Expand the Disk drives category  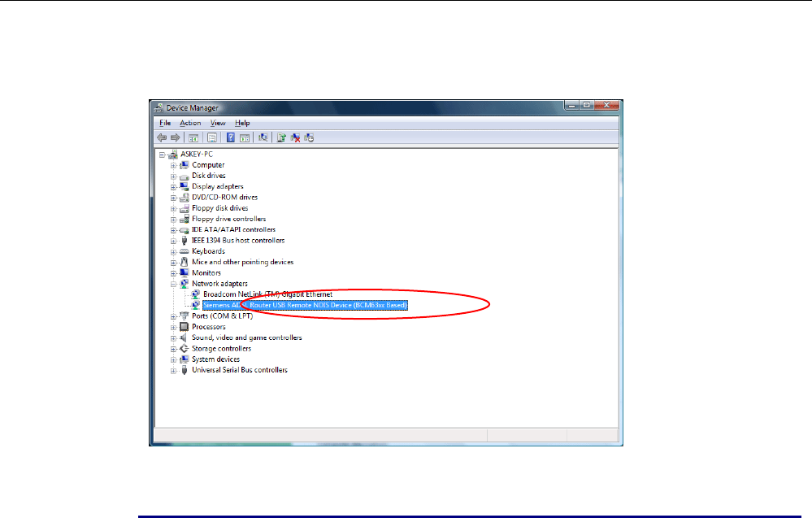pos(173,176)
